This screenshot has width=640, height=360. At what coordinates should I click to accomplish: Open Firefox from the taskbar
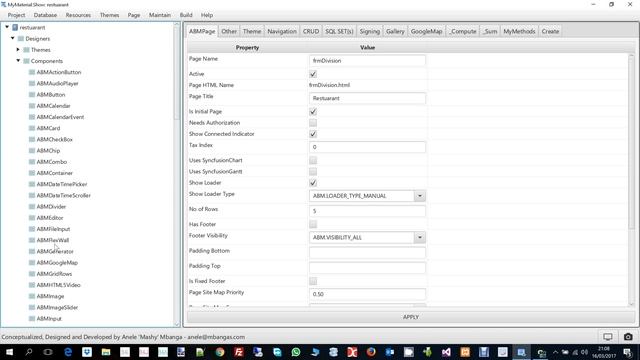[x=371, y=352]
